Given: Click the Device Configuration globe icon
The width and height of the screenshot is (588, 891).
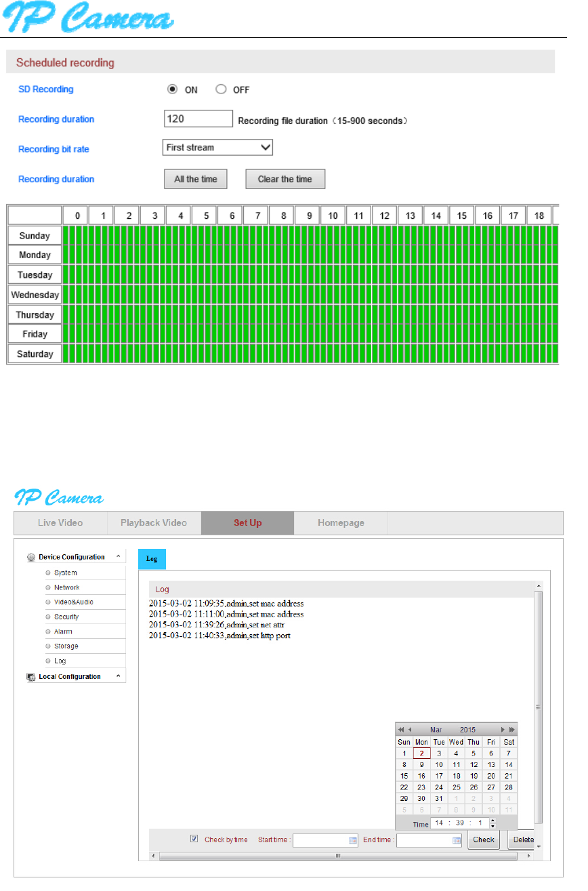Looking at the screenshot, I should coord(31,557).
